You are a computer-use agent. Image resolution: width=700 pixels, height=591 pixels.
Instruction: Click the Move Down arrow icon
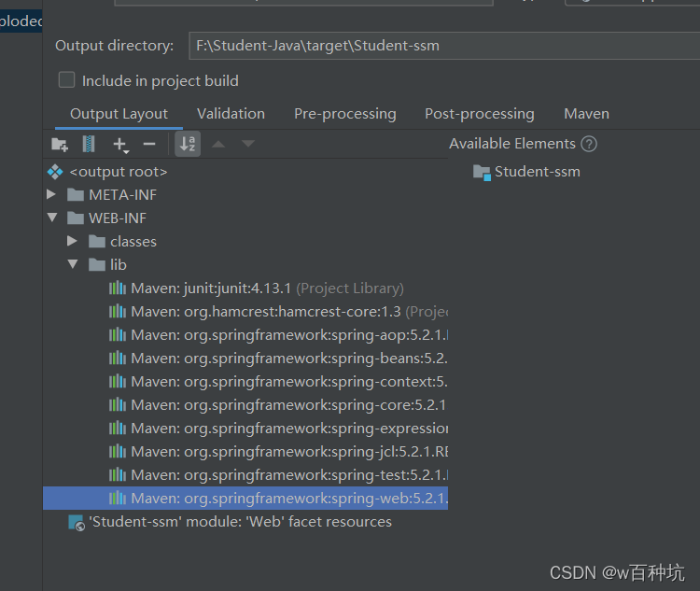click(247, 144)
